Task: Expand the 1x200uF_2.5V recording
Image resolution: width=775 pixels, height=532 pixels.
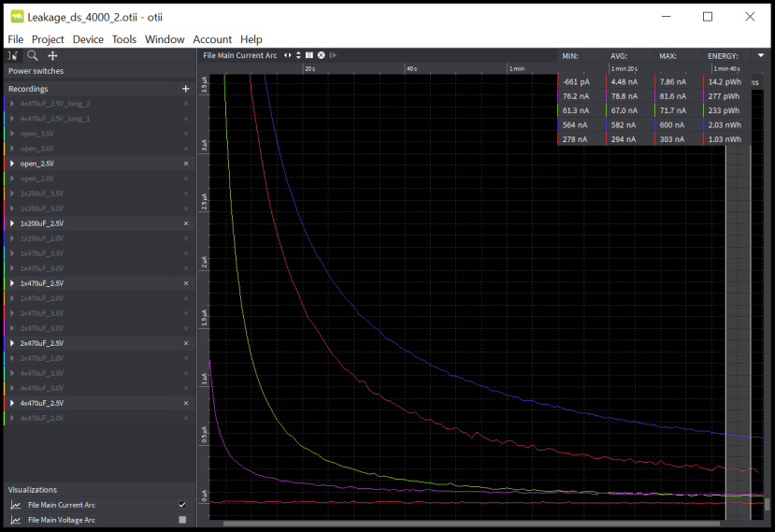Action: click(12, 223)
